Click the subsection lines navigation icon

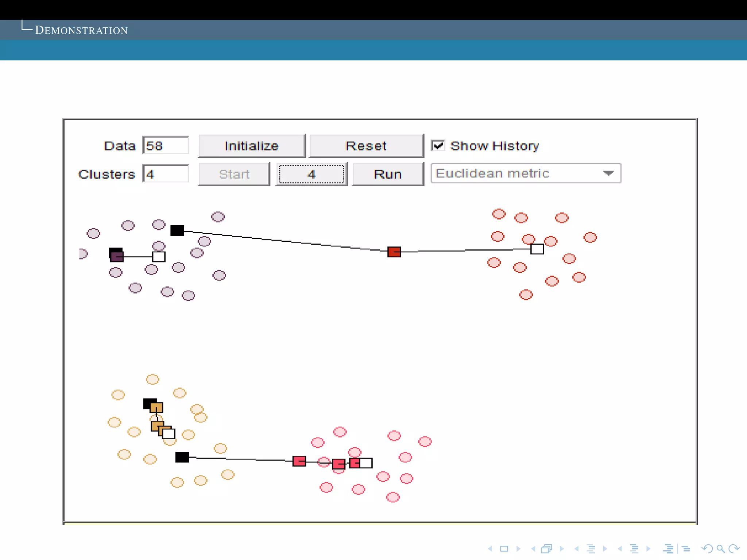[x=591, y=549]
